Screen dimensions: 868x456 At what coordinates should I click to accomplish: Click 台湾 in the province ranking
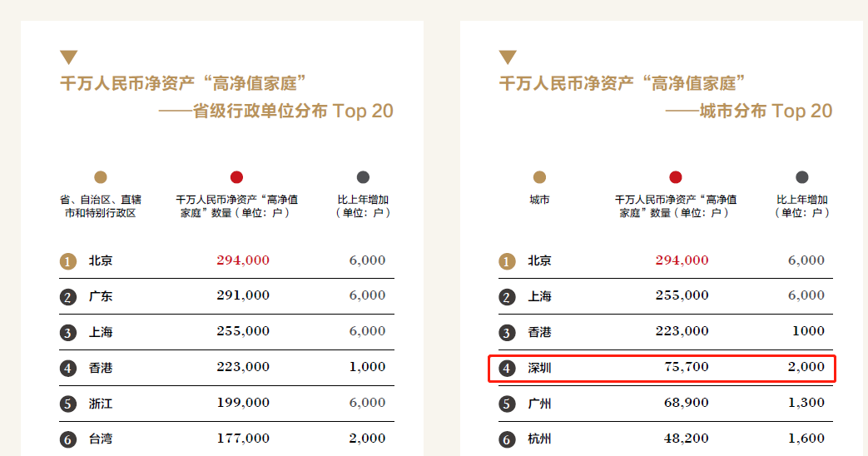point(101,439)
